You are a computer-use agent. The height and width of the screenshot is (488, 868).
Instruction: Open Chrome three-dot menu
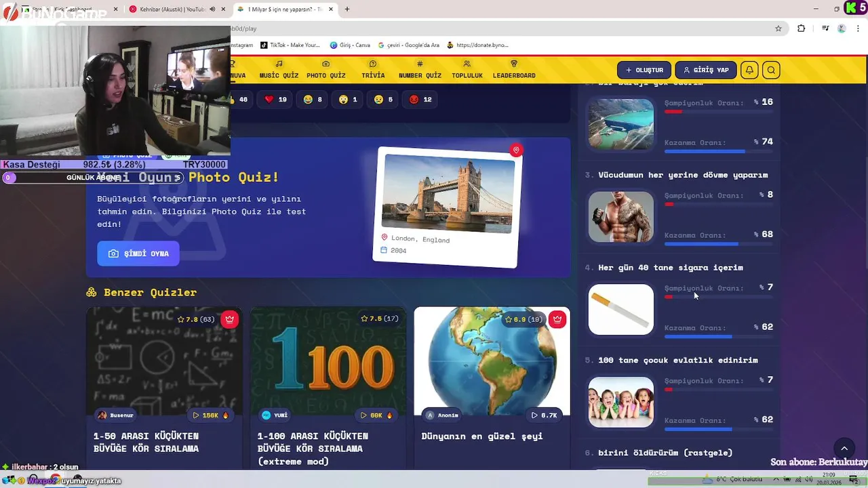[x=858, y=28]
